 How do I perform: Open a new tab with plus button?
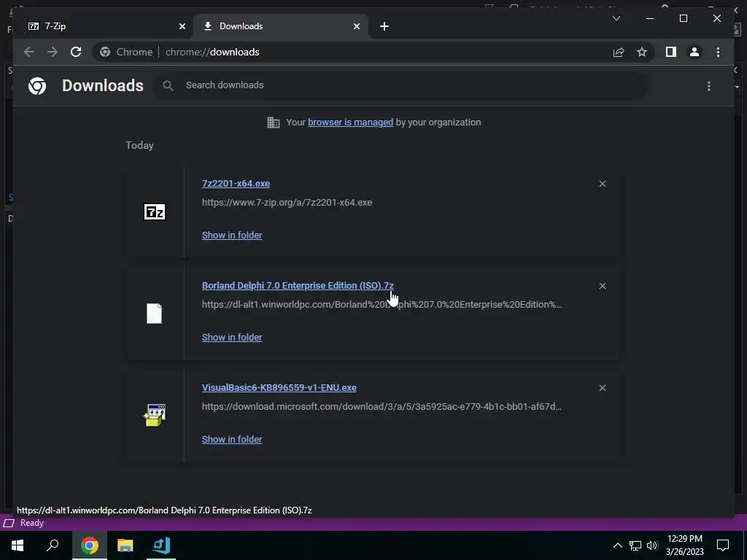point(384,26)
